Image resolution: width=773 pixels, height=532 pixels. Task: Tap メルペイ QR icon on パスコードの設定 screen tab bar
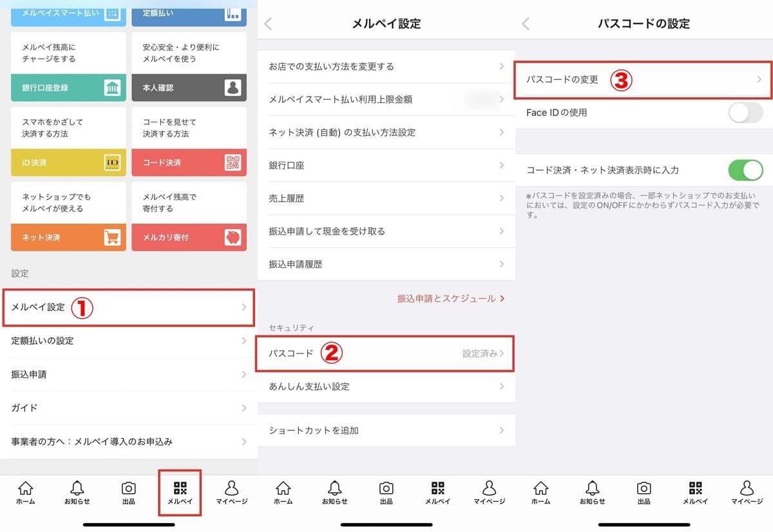pos(696,488)
